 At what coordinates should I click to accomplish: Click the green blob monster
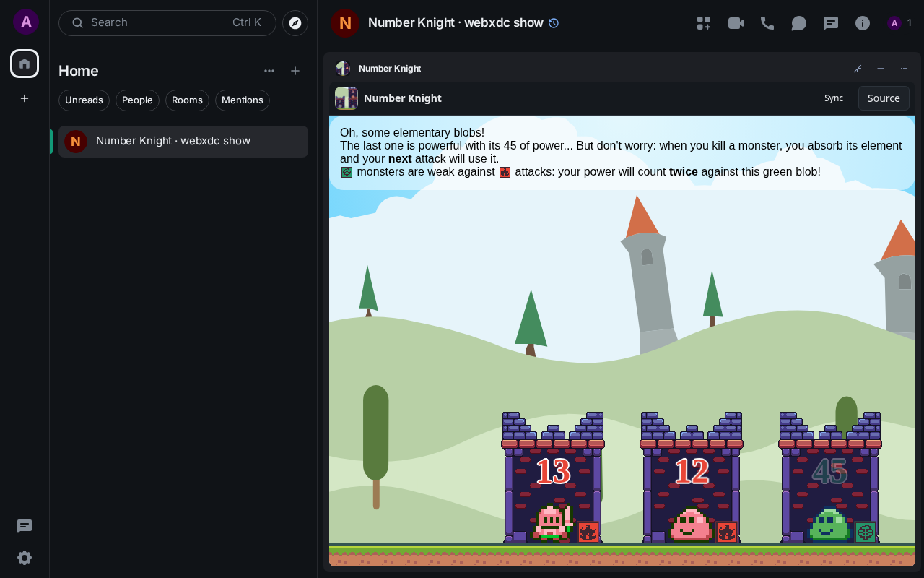[829, 525]
